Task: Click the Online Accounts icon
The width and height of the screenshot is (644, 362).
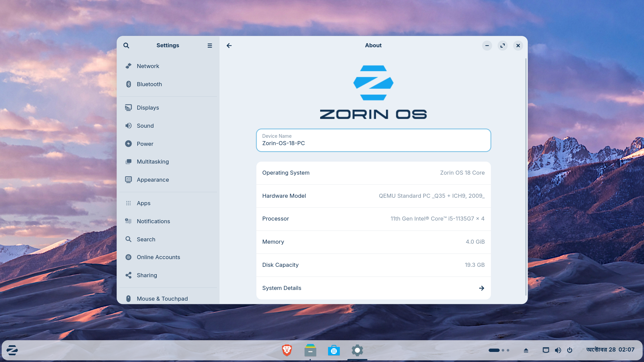Action: point(129,257)
